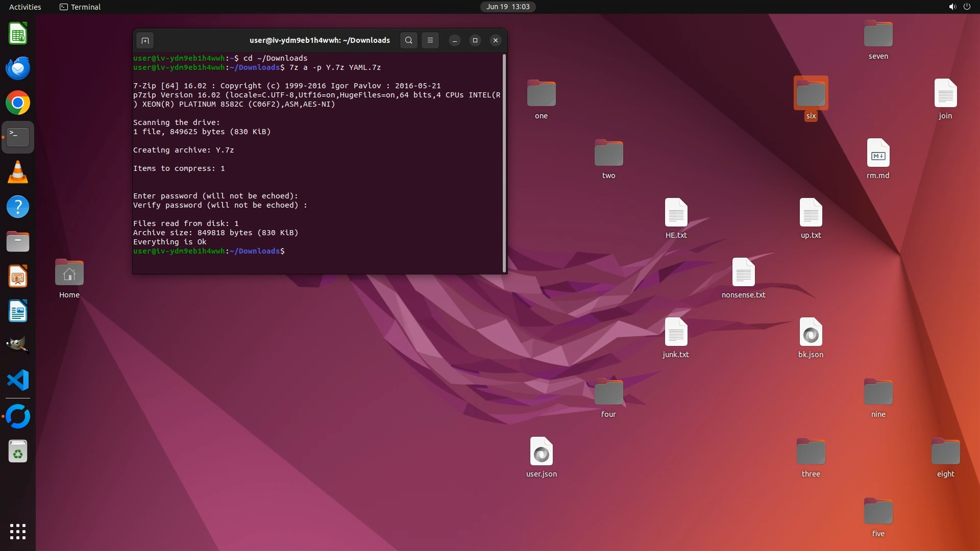This screenshot has width=980, height=551.
Task: Open Thunderbird mail from dock
Action: tap(18, 68)
